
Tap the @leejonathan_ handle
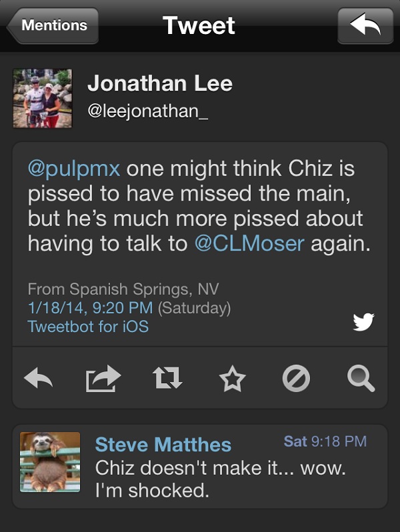pyautogui.click(x=148, y=111)
